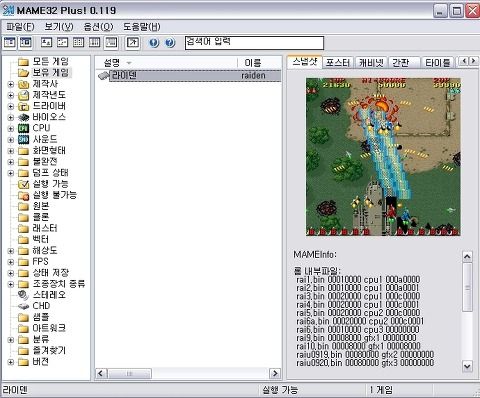Expand the 드라이버 tree node
Screen dimensions: 480x398
point(11,106)
